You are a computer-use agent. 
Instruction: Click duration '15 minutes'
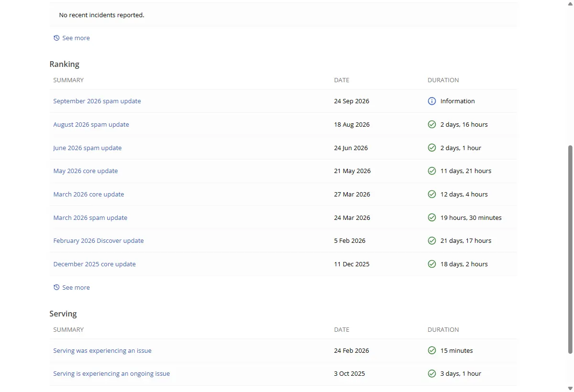(457, 350)
